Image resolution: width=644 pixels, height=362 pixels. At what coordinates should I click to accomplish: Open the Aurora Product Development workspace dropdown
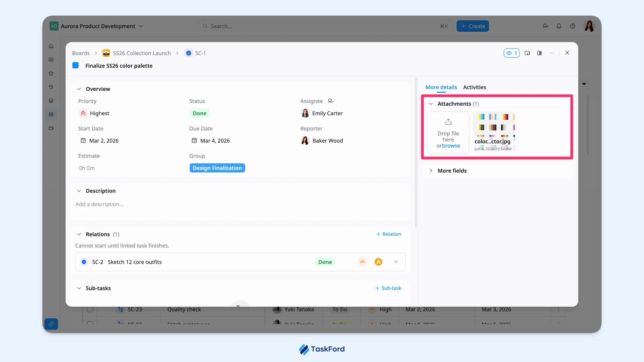pyautogui.click(x=96, y=26)
